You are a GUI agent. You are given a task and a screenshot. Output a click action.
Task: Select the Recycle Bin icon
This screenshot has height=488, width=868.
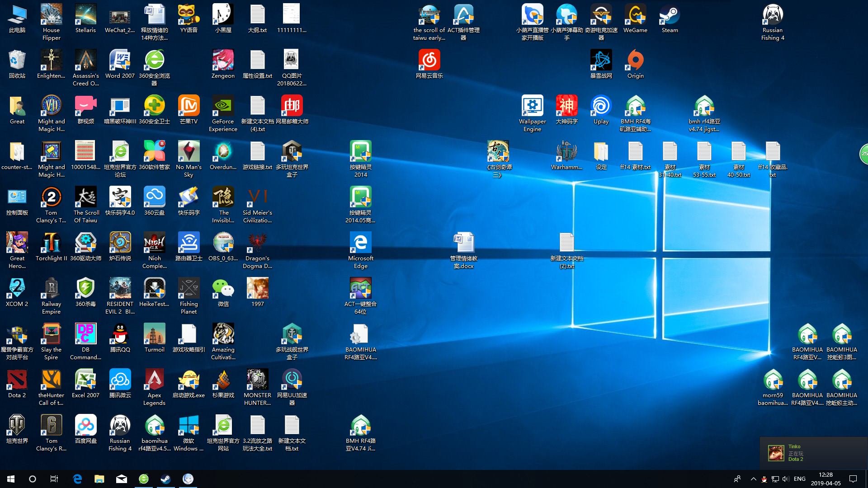tap(17, 61)
